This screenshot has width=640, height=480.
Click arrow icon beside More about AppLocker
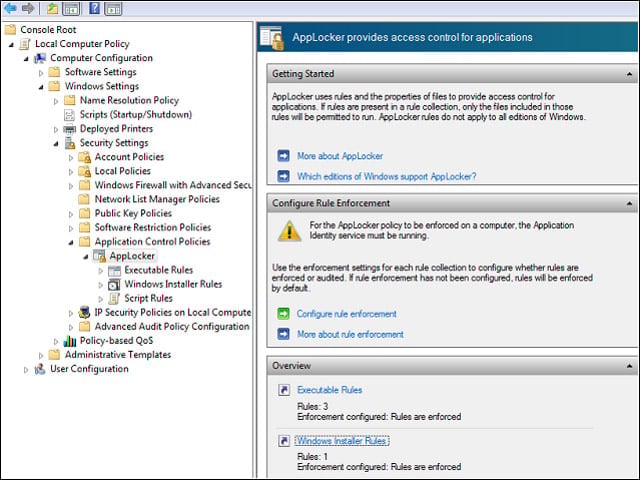pos(283,156)
